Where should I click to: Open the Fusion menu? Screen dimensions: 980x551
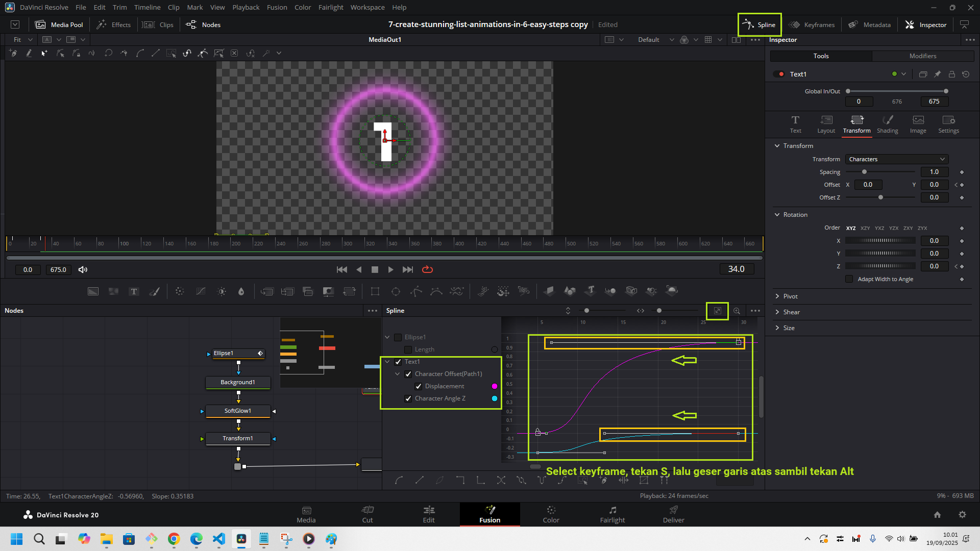(x=277, y=7)
